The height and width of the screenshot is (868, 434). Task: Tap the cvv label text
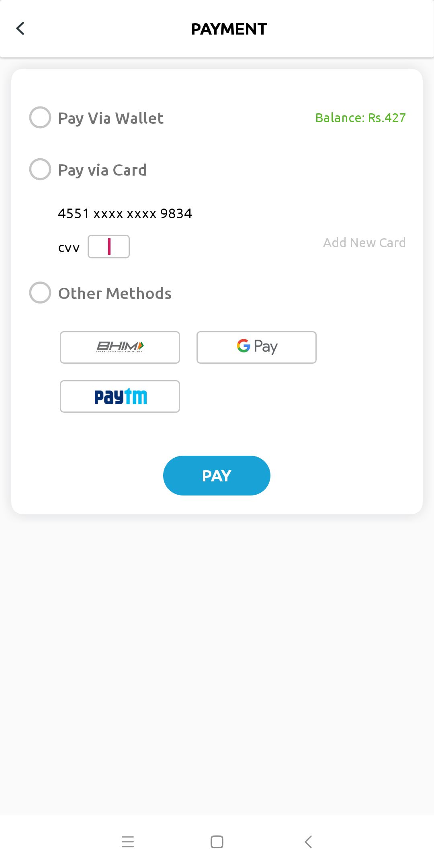[69, 248]
